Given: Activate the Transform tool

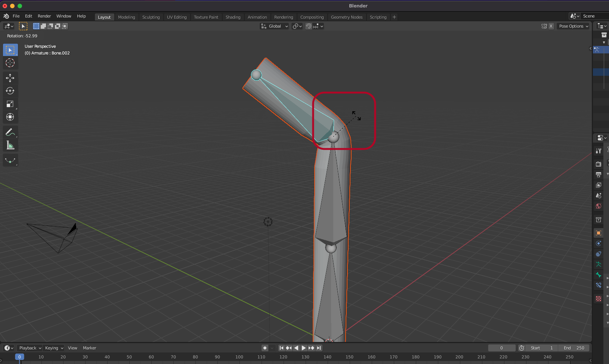Looking at the screenshot, I should point(10,117).
